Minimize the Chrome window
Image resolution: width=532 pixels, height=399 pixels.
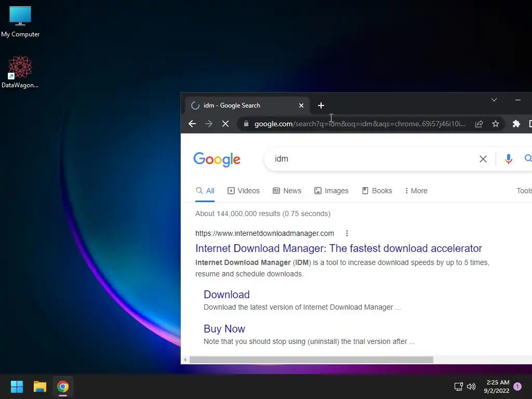coord(518,100)
